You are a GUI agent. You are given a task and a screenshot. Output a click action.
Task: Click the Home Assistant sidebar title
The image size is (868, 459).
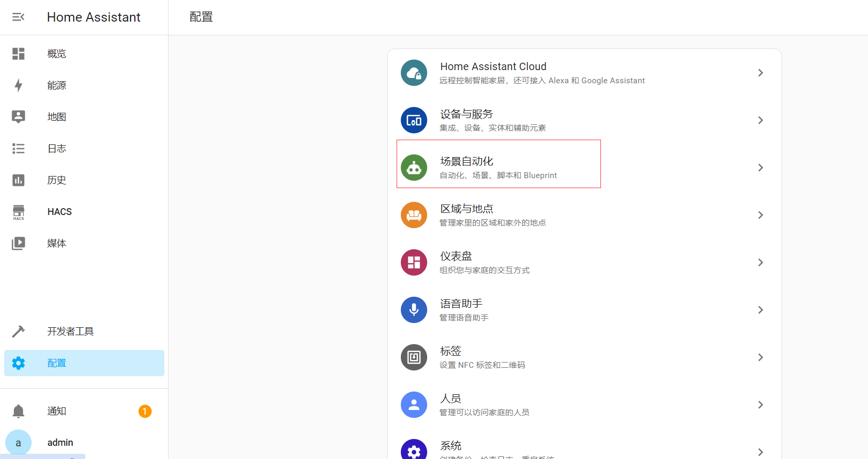pyautogui.click(x=94, y=17)
